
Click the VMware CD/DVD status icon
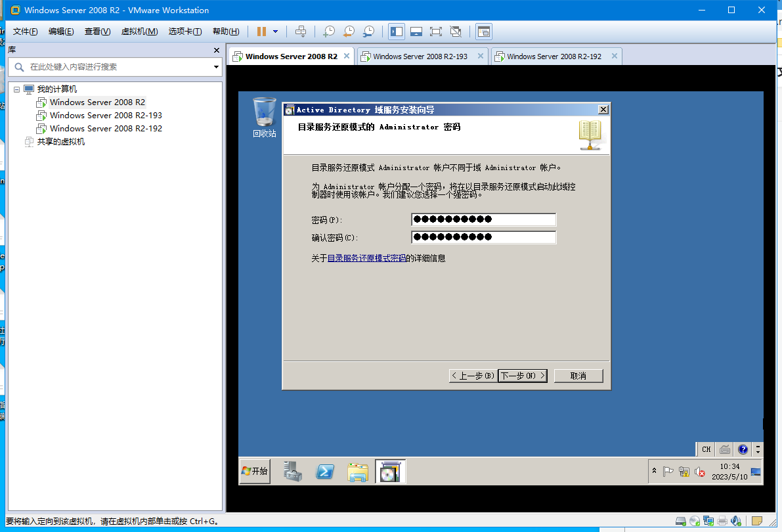tap(695, 521)
